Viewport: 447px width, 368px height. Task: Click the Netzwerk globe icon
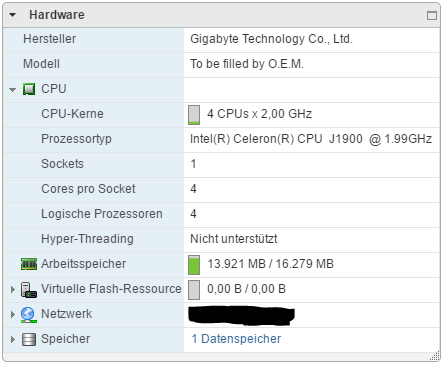29,315
